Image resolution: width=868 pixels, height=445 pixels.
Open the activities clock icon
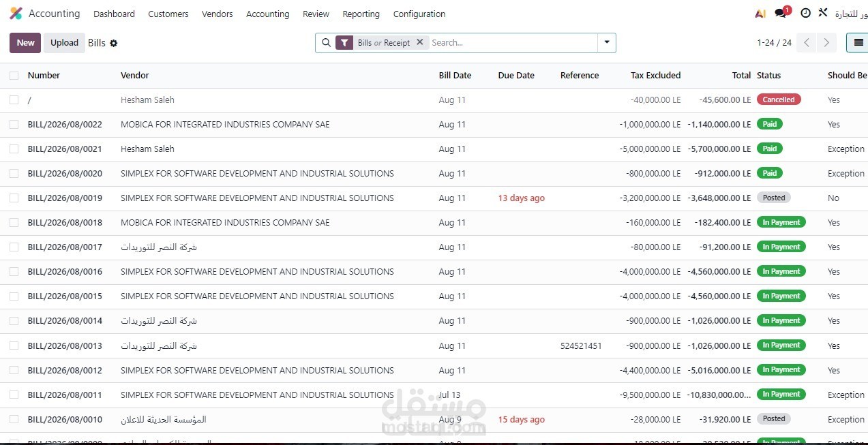(805, 14)
